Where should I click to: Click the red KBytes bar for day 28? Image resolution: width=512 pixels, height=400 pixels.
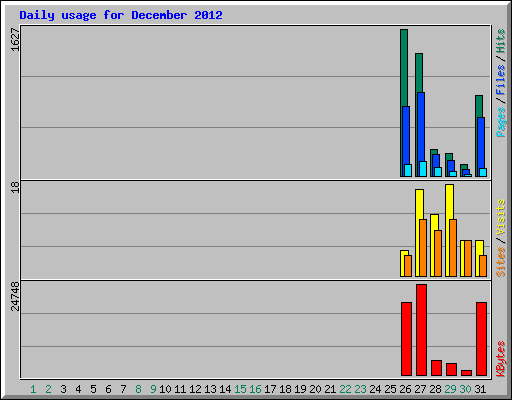point(436,368)
